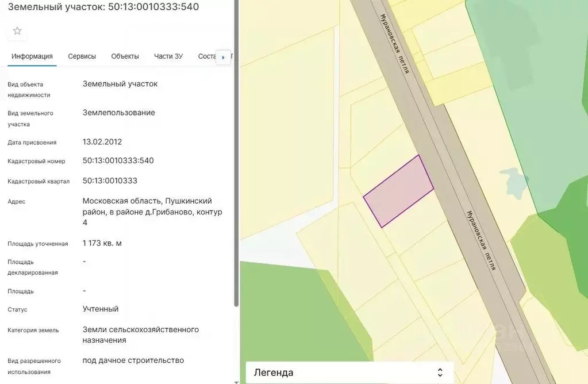The height and width of the screenshot is (384, 588).
Task: Open the partially hidden Соста... tab
Action: coord(206,56)
